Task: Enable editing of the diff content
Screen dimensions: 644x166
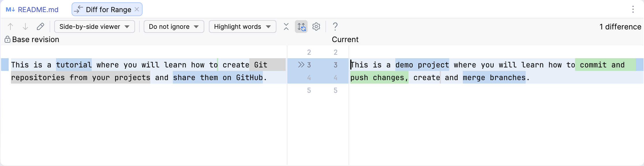Action: pos(40,27)
